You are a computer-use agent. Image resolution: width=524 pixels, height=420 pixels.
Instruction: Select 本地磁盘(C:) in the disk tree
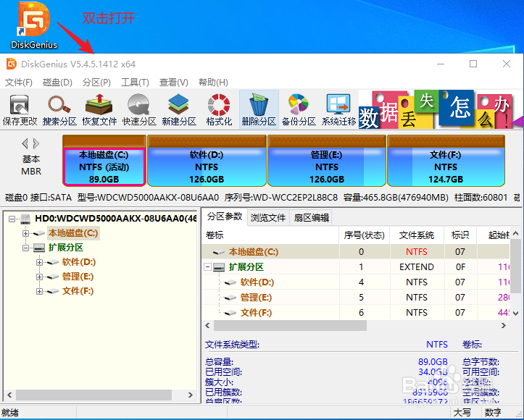pyautogui.click(x=73, y=233)
